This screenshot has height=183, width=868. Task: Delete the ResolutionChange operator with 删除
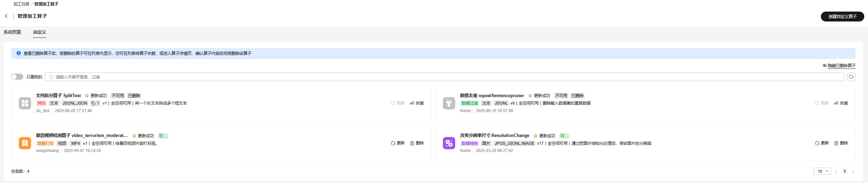tap(841, 143)
